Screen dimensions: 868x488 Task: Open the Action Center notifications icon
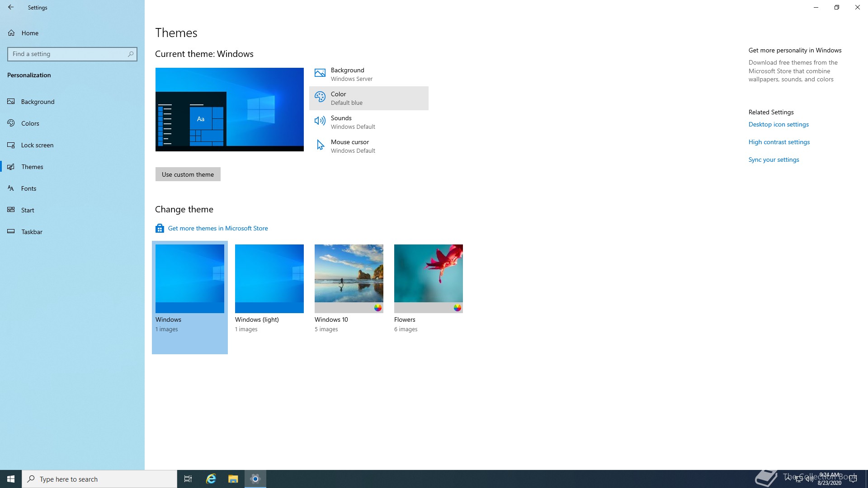853,479
